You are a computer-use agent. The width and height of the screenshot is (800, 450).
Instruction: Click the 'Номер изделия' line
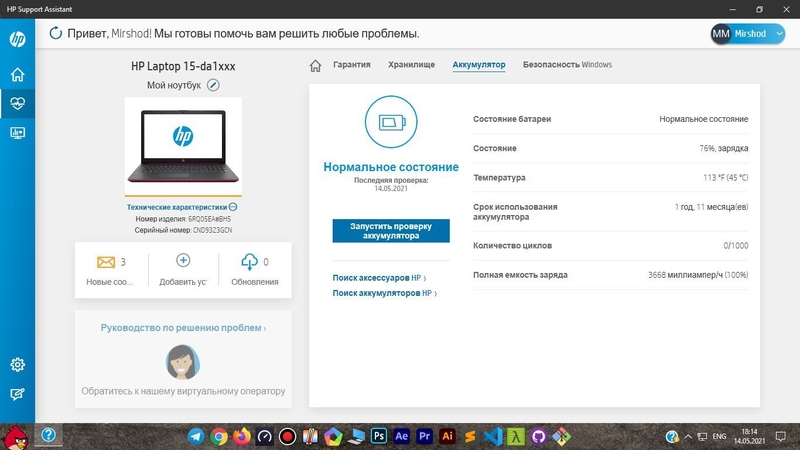pos(183,219)
